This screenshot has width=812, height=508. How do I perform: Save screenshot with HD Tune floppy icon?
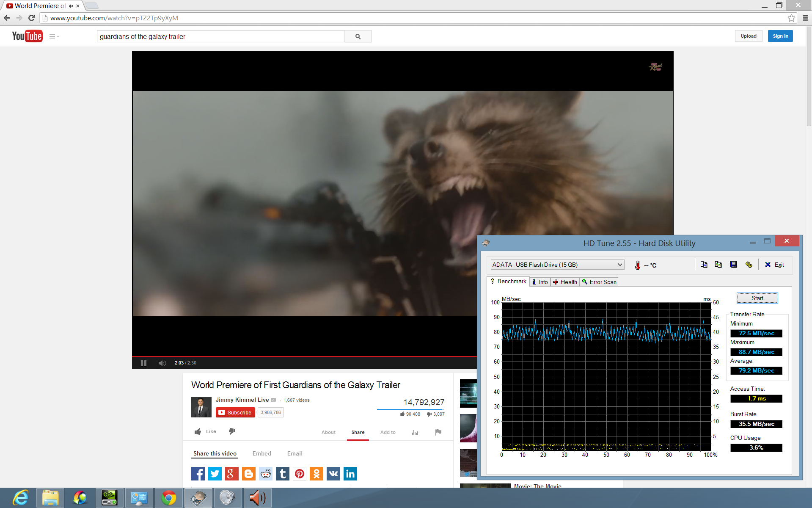734,265
